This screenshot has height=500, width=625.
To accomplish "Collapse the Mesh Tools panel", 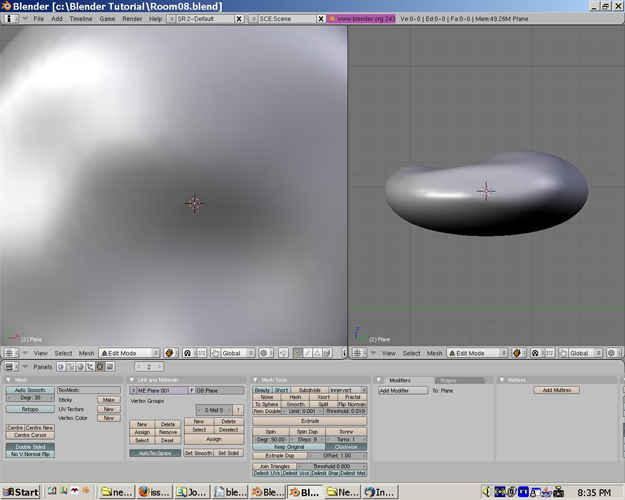I will (256, 380).
